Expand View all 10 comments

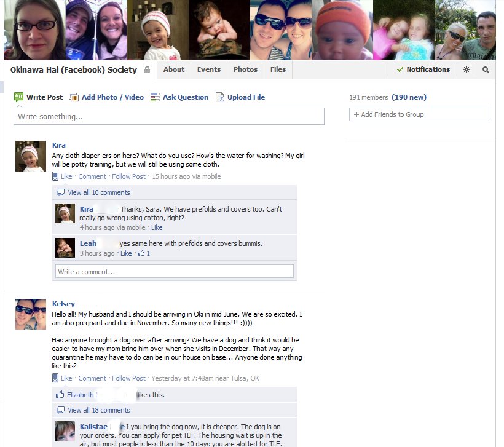click(x=99, y=192)
